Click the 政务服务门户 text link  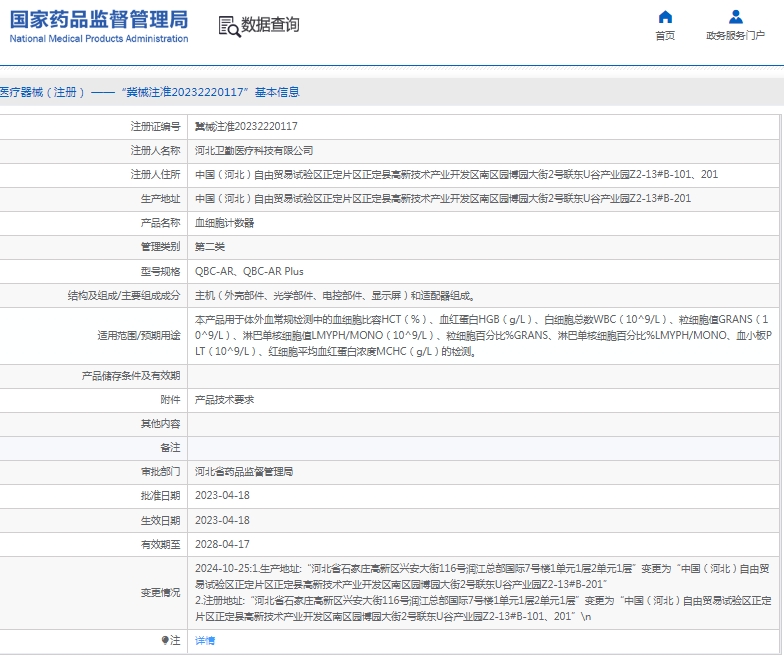click(736, 36)
